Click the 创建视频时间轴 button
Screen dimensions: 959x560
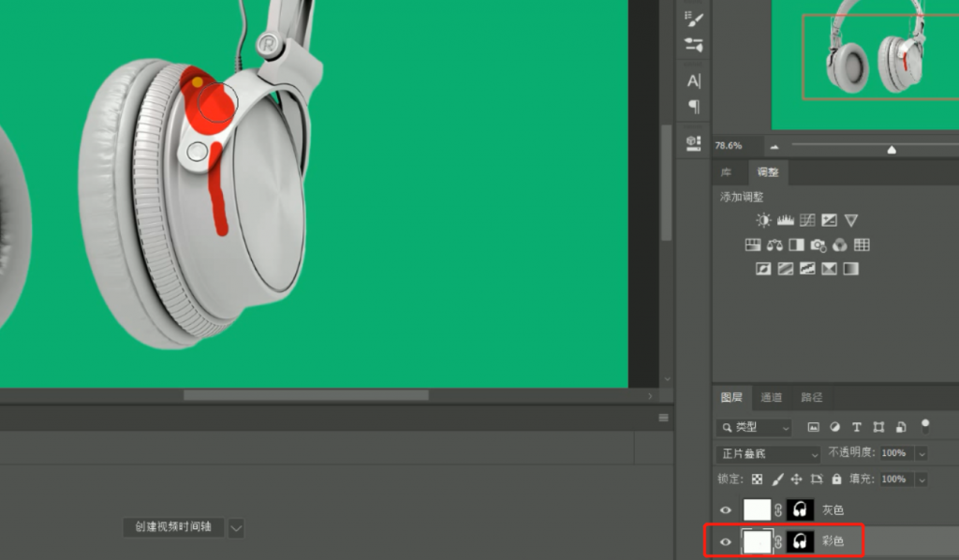[x=173, y=527]
